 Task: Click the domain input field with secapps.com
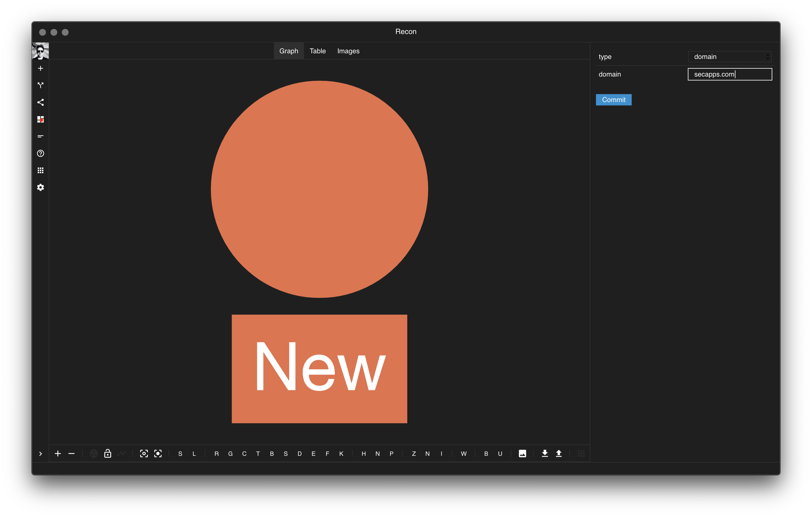point(730,74)
